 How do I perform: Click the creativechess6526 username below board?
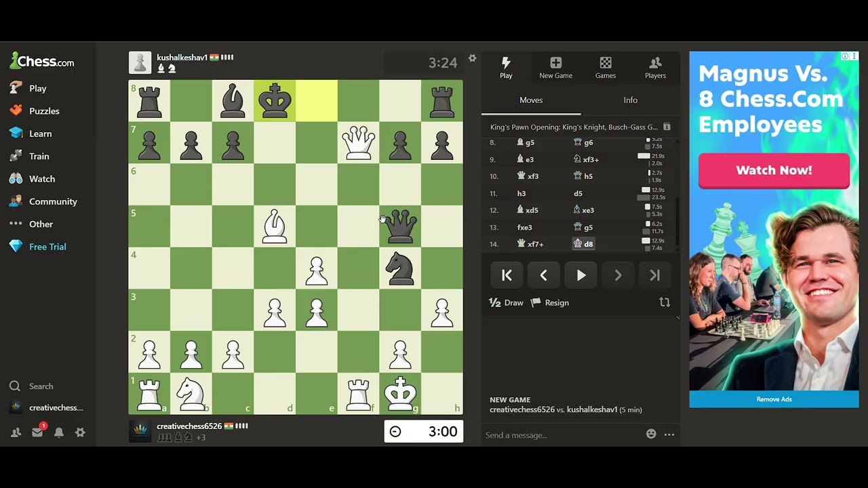(x=189, y=426)
